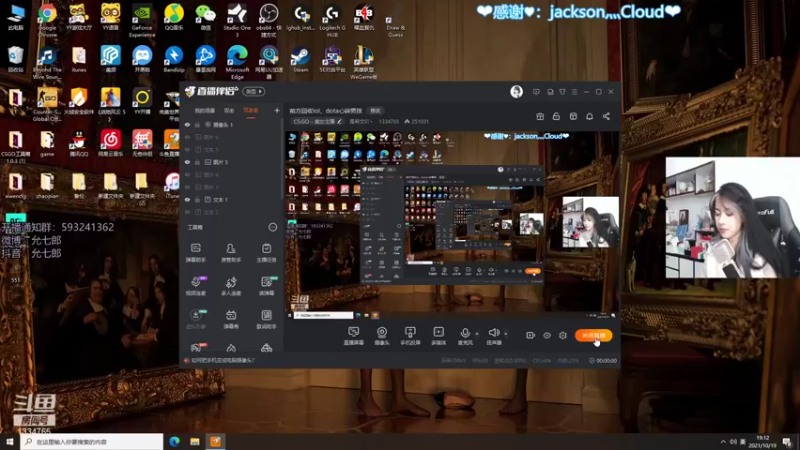Image resolution: width=800 pixels, height=450 pixels.
Task: Toggle visibility of 图片 5 layer
Action: click(187, 162)
